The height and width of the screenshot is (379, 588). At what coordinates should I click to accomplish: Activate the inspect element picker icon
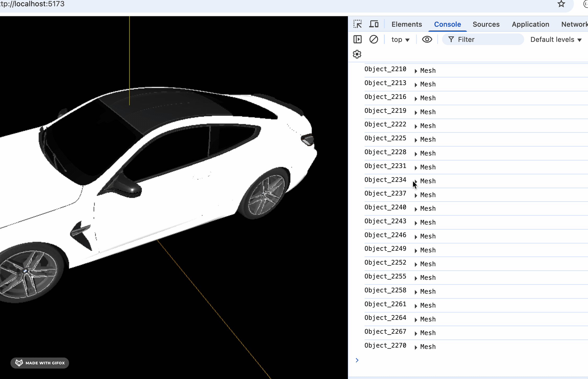click(x=357, y=24)
